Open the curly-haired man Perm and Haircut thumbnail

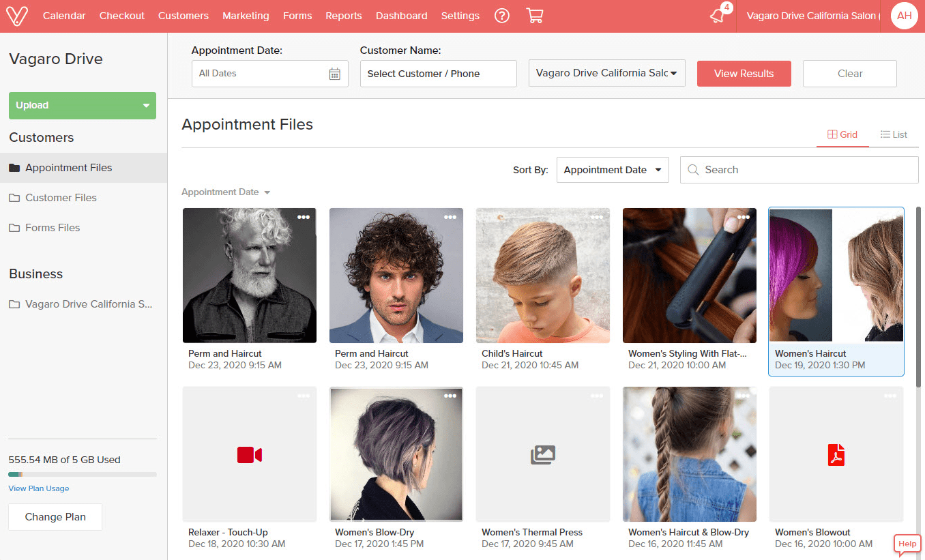click(396, 276)
